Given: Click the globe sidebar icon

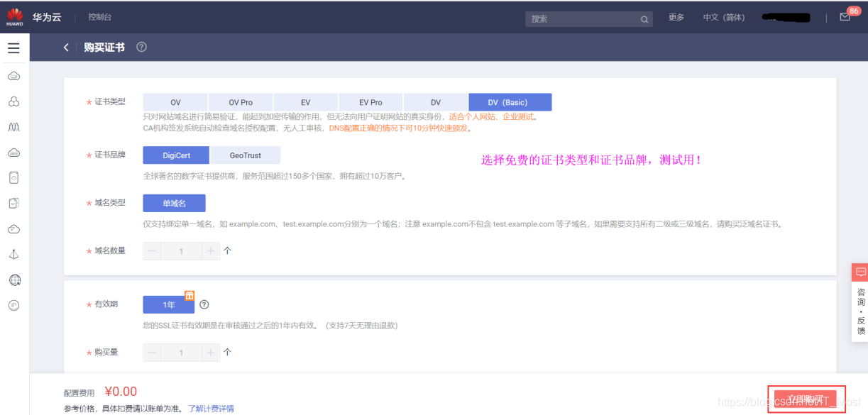Looking at the screenshot, I should tap(14, 280).
